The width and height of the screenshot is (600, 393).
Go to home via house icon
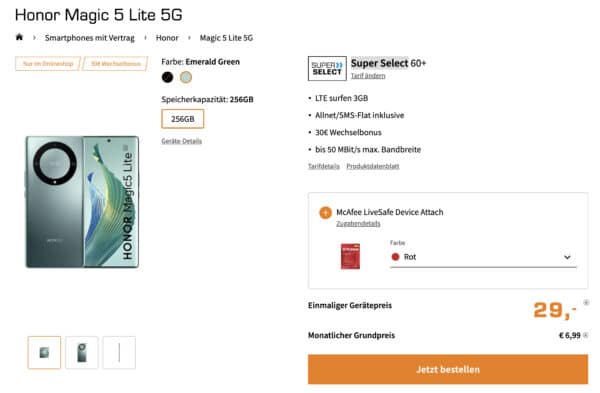click(19, 37)
